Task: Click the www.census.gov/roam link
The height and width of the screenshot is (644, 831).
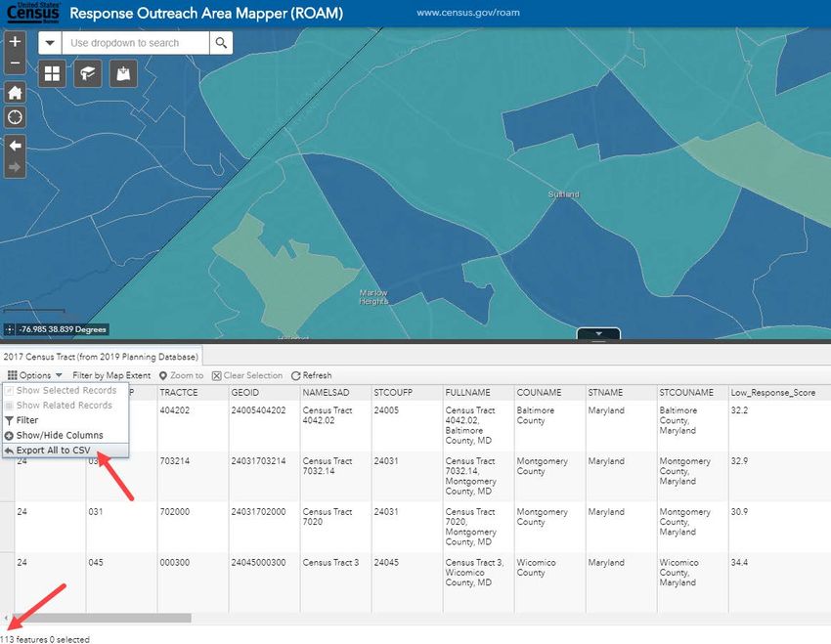Action: point(468,13)
